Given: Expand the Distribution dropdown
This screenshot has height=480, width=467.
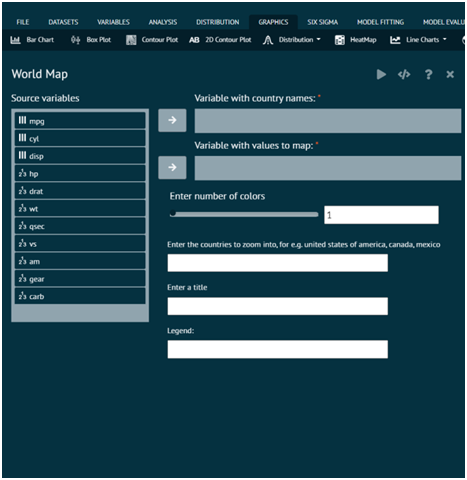Looking at the screenshot, I should point(292,40).
